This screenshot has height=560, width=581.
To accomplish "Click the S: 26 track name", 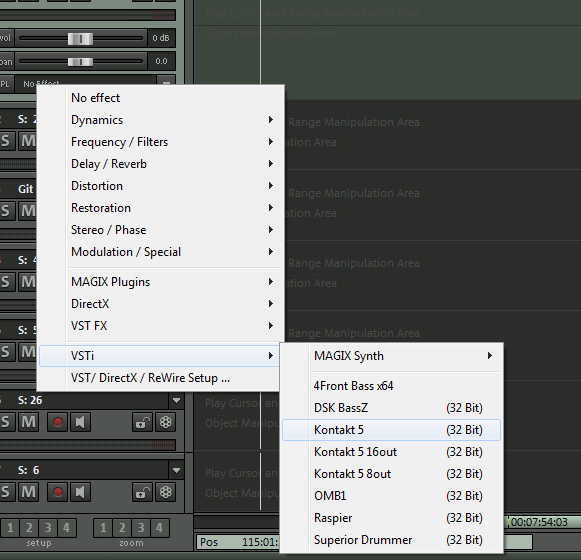I will point(30,400).
